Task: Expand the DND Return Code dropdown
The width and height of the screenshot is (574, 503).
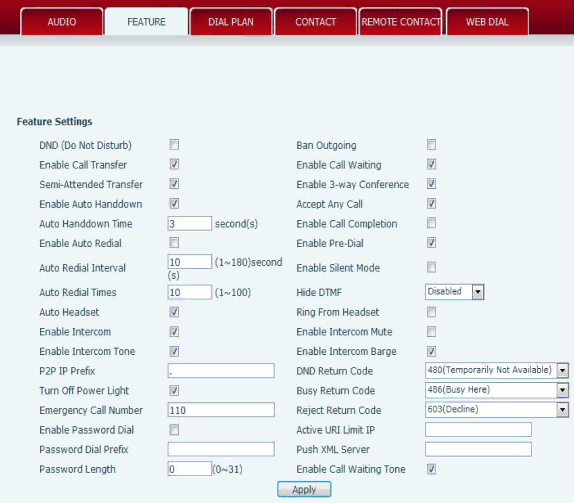Action: click(497, 370)
